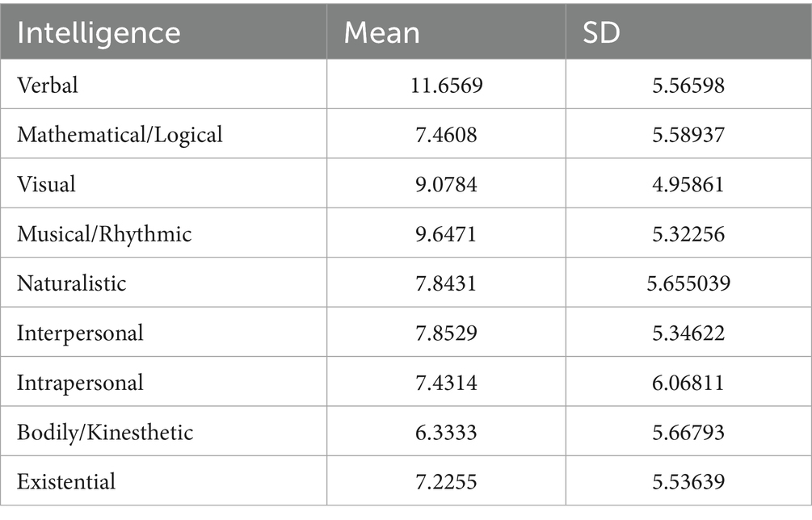Screen dimensions: 812x520
Task: Select the Musical/Rhythmic mean 9.6471
Action: [446, 234]
